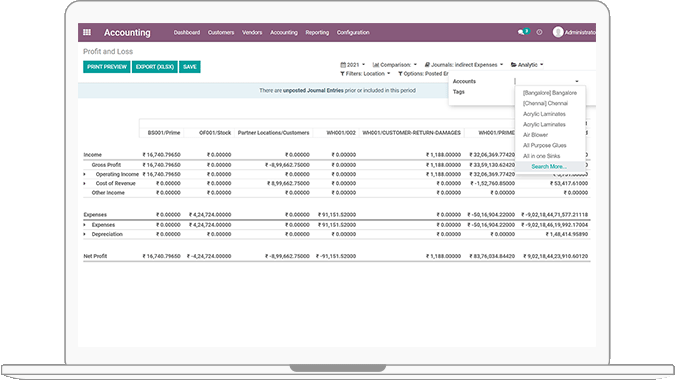
Task: Click the Other Income row label
Action: pyautogui.click(x=108, y=193)
